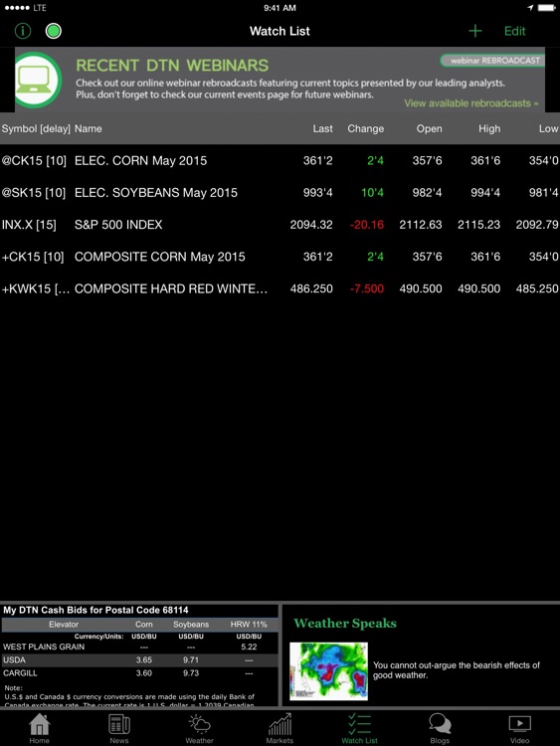
Task: Select the S&P 500 INDEX name
Action: tap(118, 224)
